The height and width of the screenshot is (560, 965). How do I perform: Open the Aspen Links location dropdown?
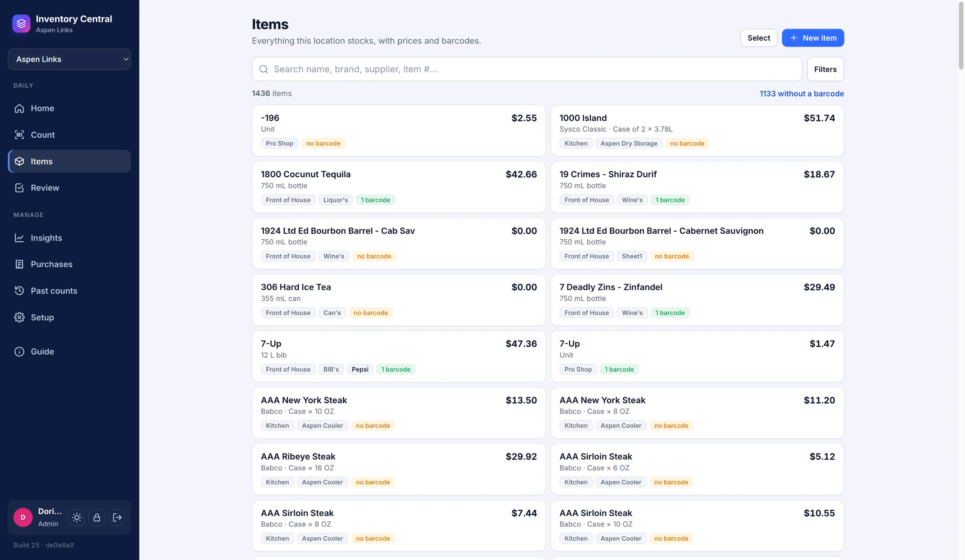69,59
